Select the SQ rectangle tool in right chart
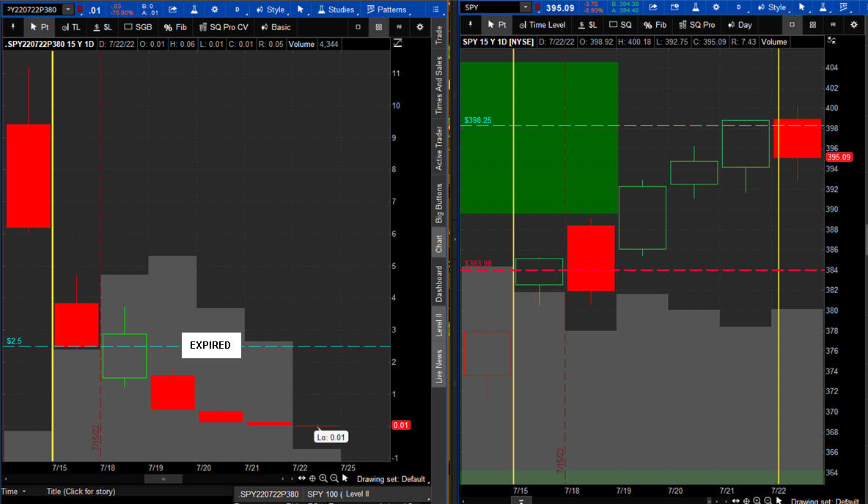 (620, 24)
